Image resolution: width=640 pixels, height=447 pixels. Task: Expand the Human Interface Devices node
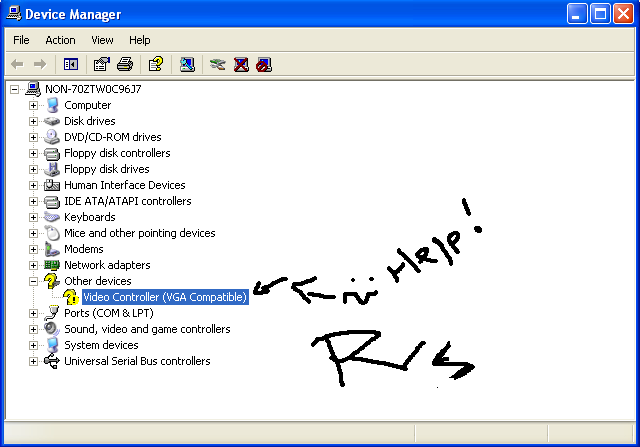33,185
